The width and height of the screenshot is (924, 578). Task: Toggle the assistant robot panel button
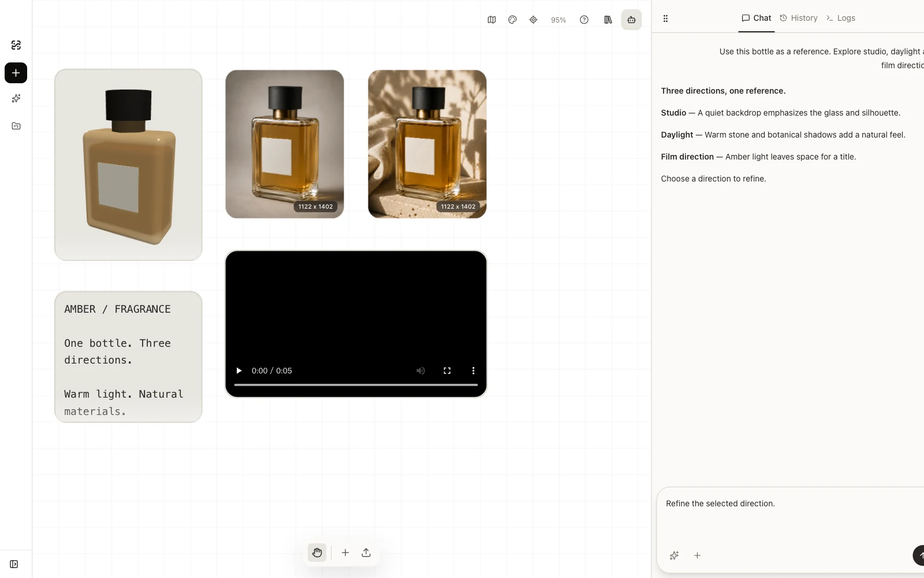point(631,20)
